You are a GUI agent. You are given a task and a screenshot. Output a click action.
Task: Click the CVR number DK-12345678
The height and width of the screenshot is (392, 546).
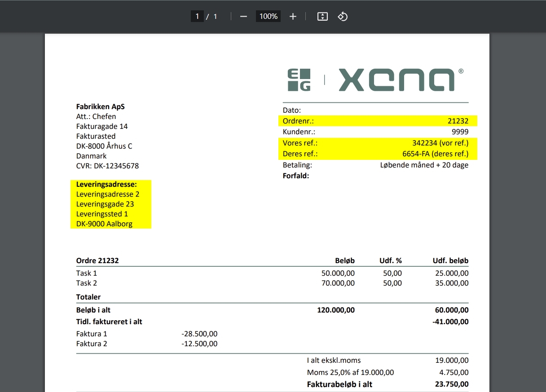pyautogui.click(x=108, y=166)
